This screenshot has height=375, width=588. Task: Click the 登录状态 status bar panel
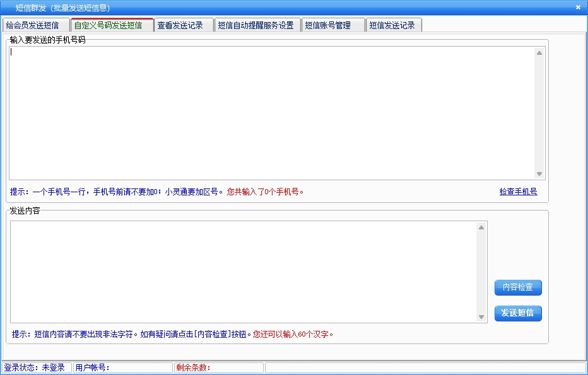35,367
